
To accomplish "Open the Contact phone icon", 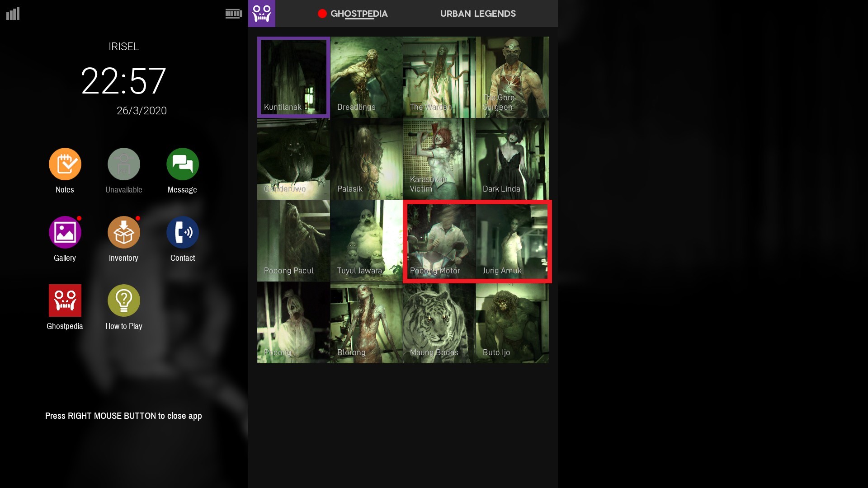I will tap(182, 232).
